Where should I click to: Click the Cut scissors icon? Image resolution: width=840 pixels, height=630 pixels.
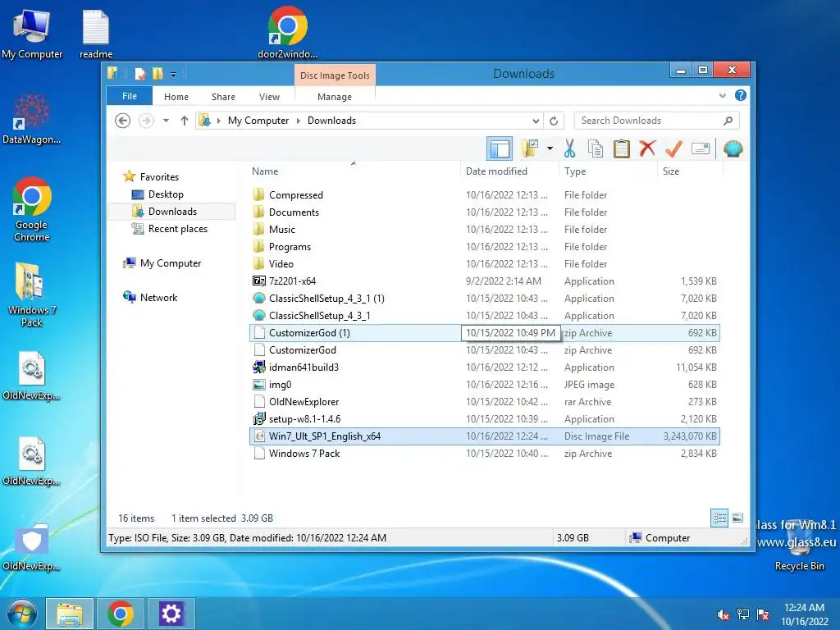[x=569, y=148]
